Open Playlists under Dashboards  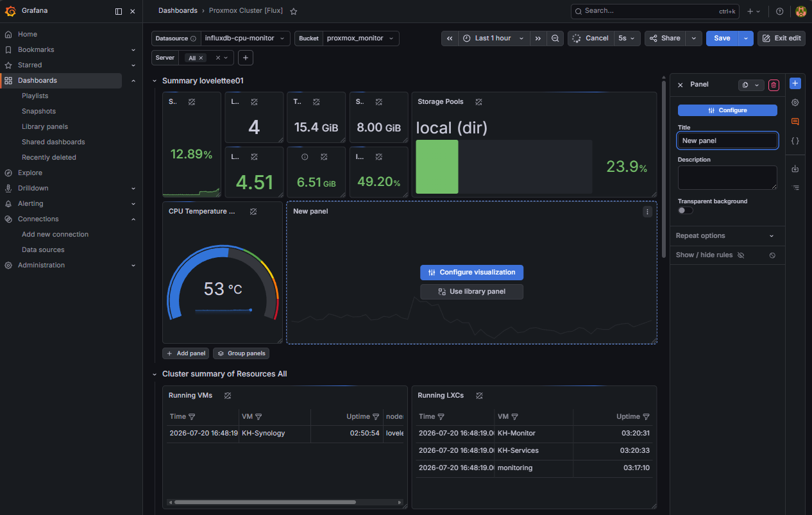35,96
